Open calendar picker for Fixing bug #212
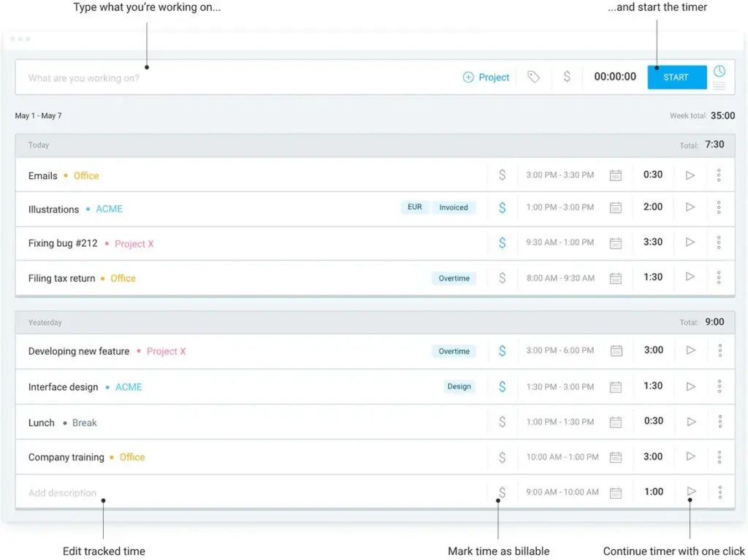This screenshot has width=748, height=560. click(x=616, y=243)
